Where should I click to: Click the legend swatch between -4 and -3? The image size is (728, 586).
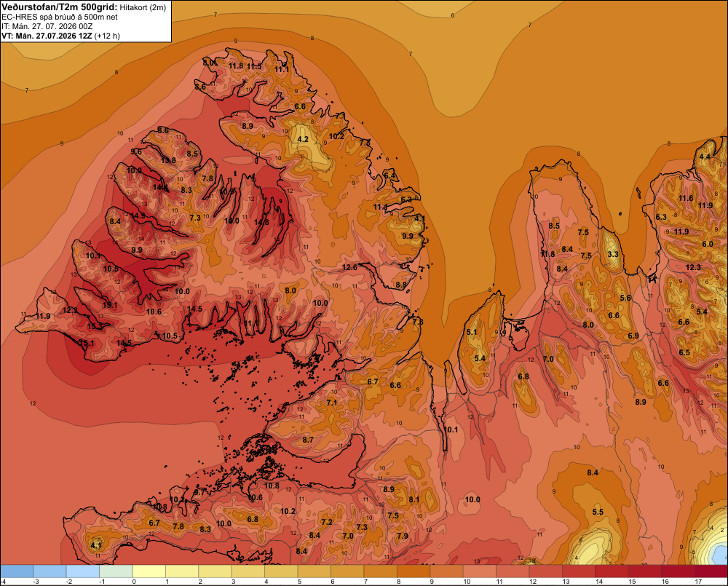pyautogui.click(x=17, y=571)
